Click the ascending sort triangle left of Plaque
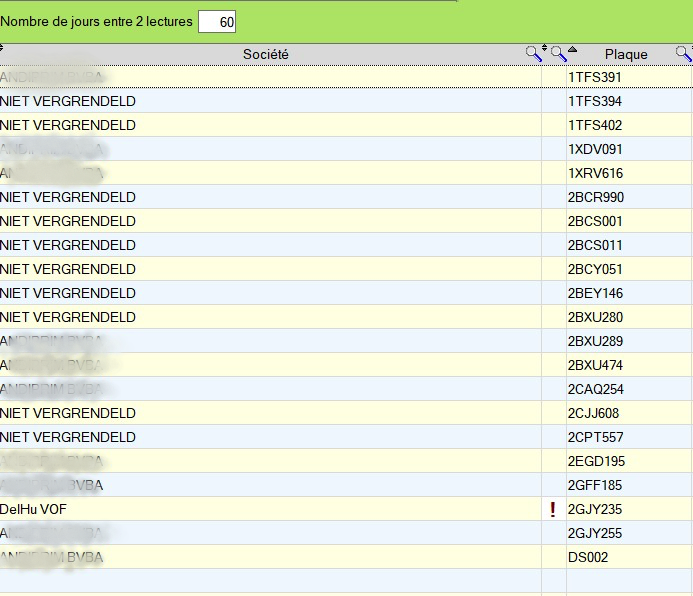Screen dimensions: 693x596 (572, 50)
